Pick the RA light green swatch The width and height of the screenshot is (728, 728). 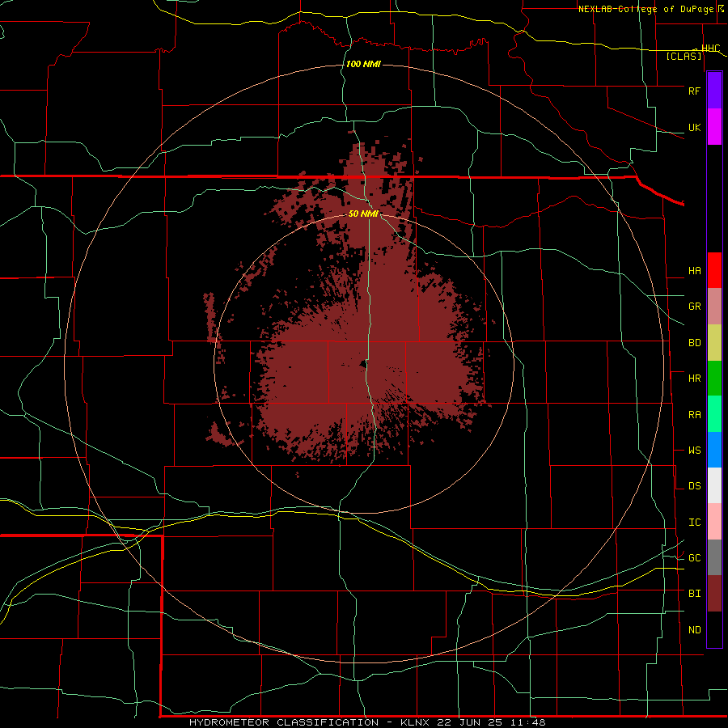pos(714,413)
